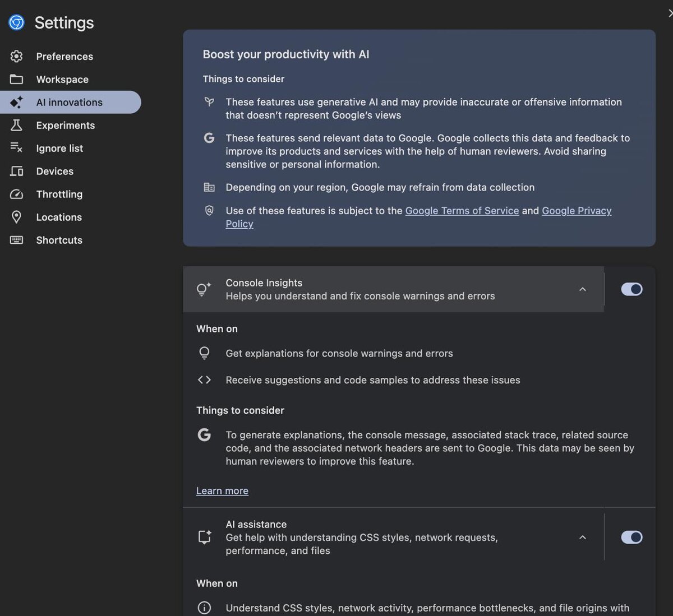Viewport: 673px width, 616px height.
Task: Click the Workspace folder icon
Action: (x=17, y=79)
